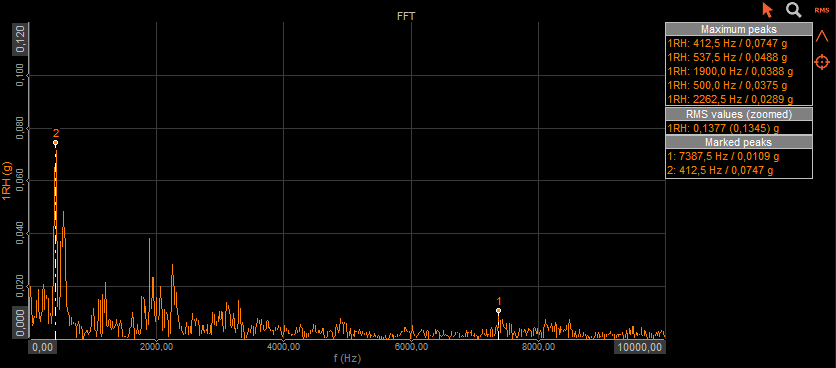Click the 4000,00 x-axis tick label
Screen dimensions: 836x368
pyautogui.click(x=283, y=347)
